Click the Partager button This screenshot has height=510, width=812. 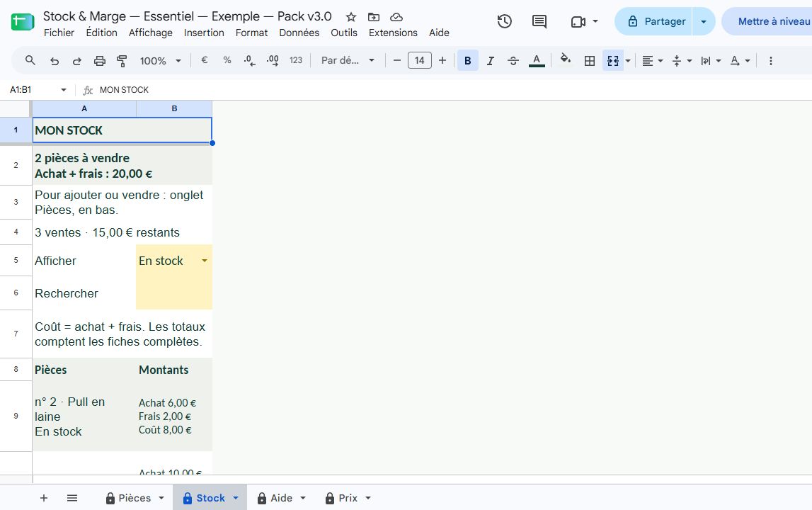pyautogui.click(x=657, y=21)
